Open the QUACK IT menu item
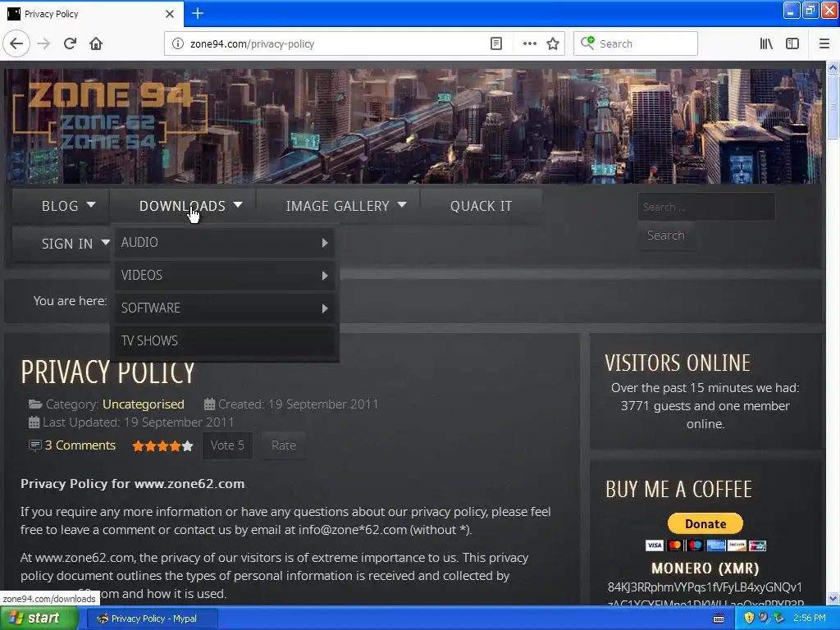This screenshot has width=840, height=630. (x=481, y=206)
